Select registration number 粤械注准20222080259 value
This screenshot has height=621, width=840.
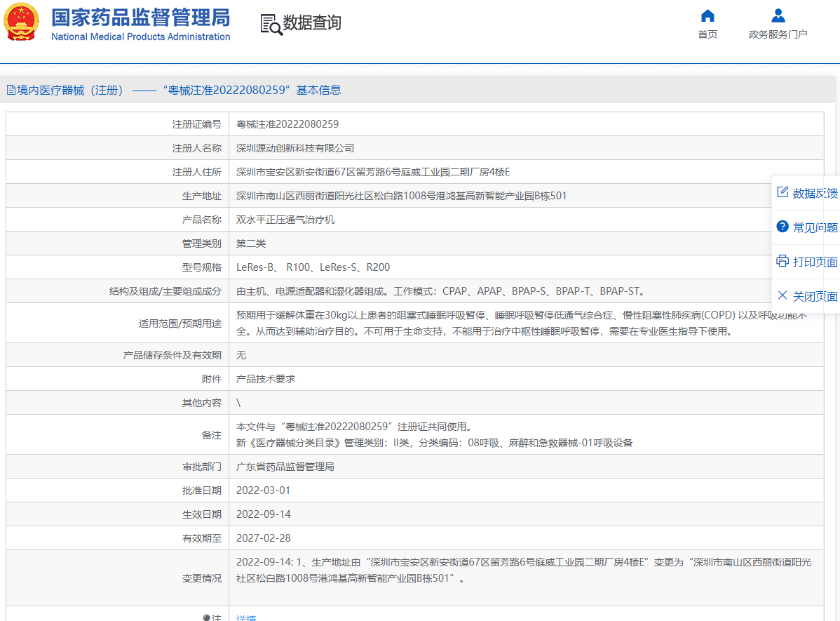point(287,124)
